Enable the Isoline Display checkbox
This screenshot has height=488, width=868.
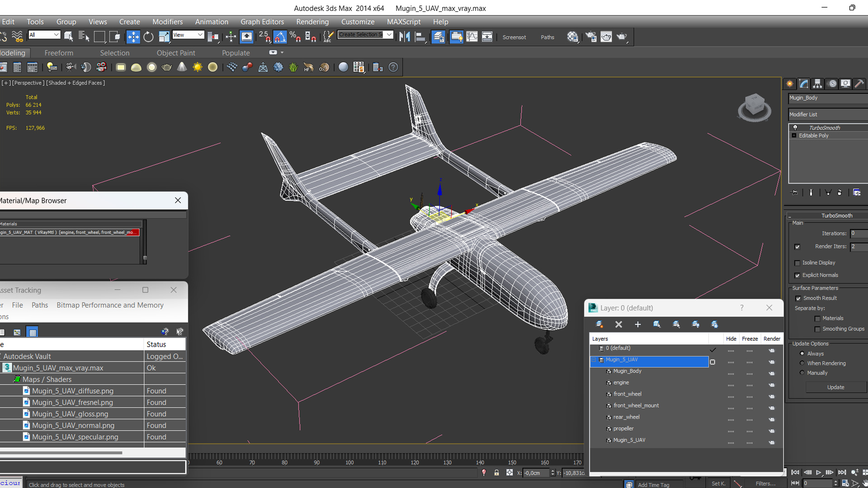pos(797,263)
